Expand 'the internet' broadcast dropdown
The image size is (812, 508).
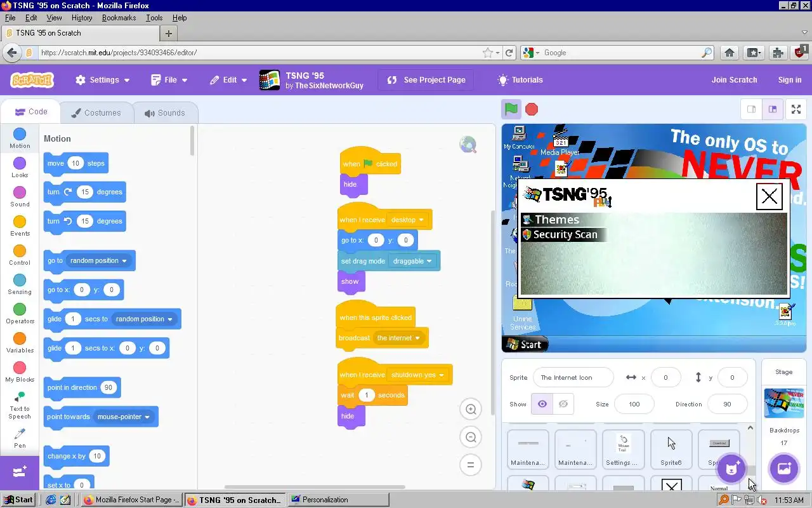tap(398, 338)
